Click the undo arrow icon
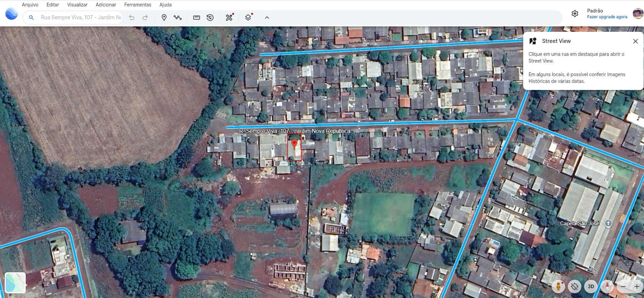This screenshot has width=644, height=298. [x=132, y=18]
